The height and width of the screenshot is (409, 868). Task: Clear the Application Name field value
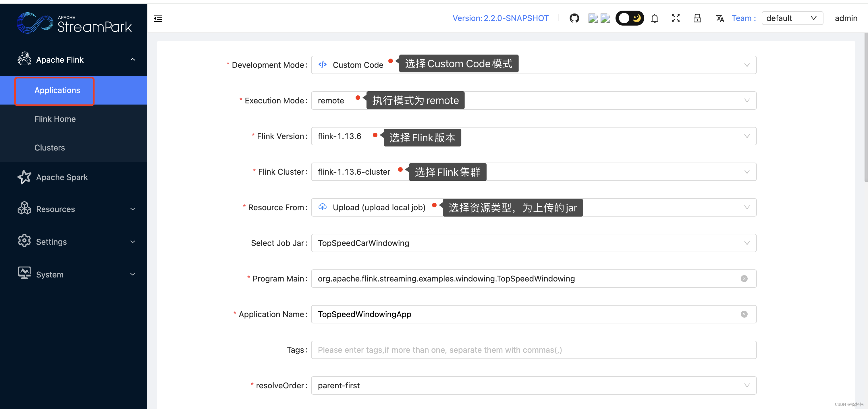tap(744, 314)
